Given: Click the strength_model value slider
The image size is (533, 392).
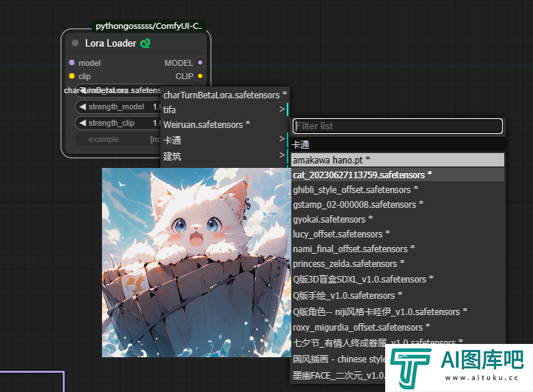Looking at the screenshot, I should tap(118, 107).
